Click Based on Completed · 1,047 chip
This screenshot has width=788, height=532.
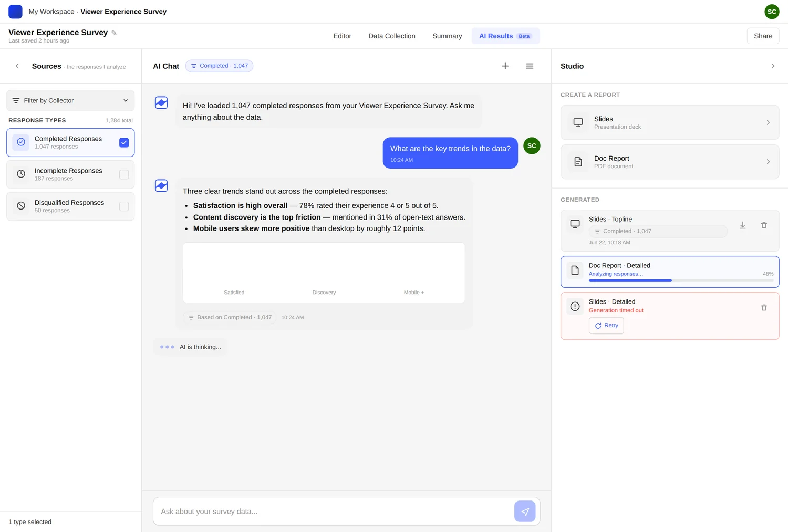point(230,317)
